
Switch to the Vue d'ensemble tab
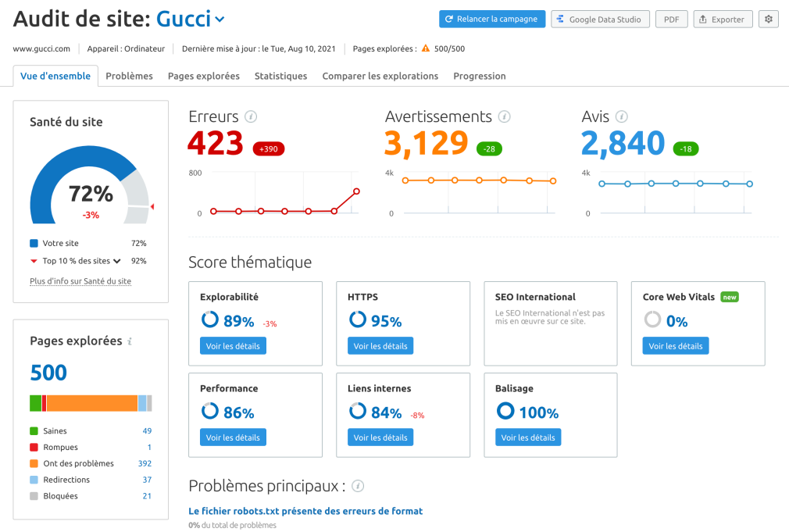click(55, 76)
